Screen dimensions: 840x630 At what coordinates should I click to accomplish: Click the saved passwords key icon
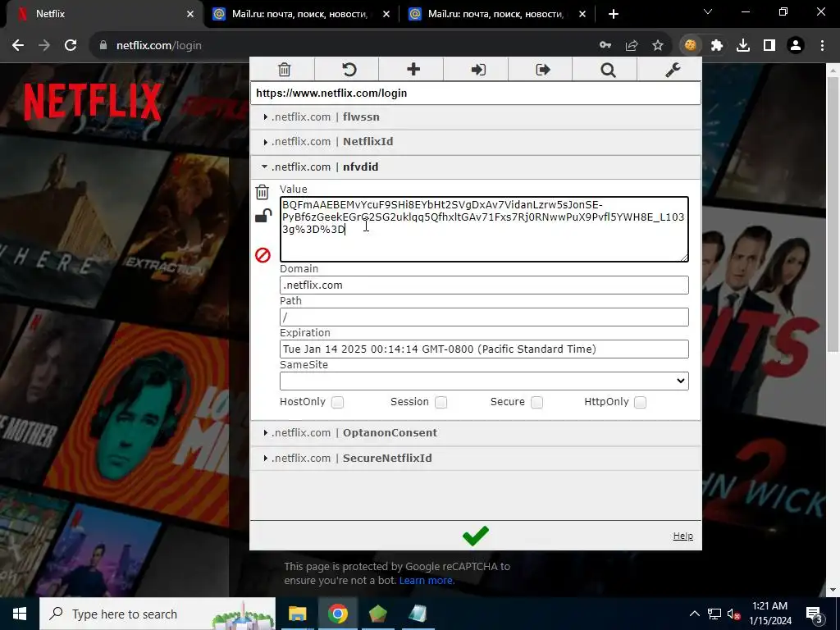click(x=605, y=45)
